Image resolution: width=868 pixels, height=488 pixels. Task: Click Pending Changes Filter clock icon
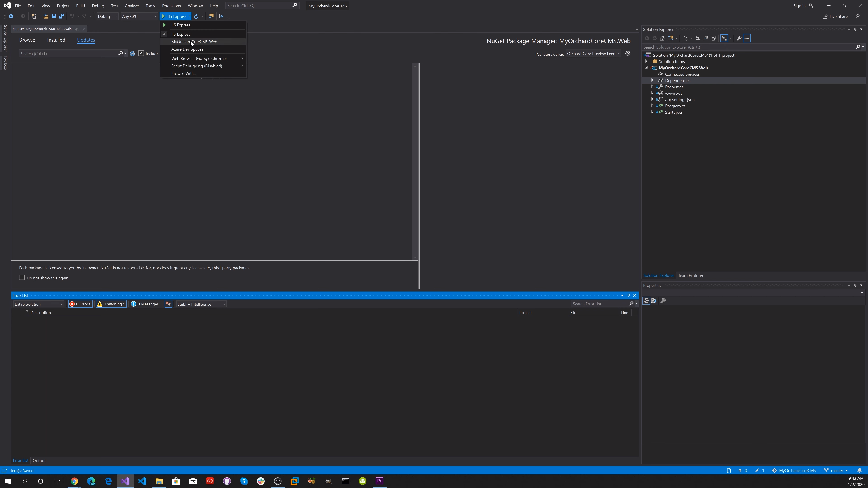686,38
